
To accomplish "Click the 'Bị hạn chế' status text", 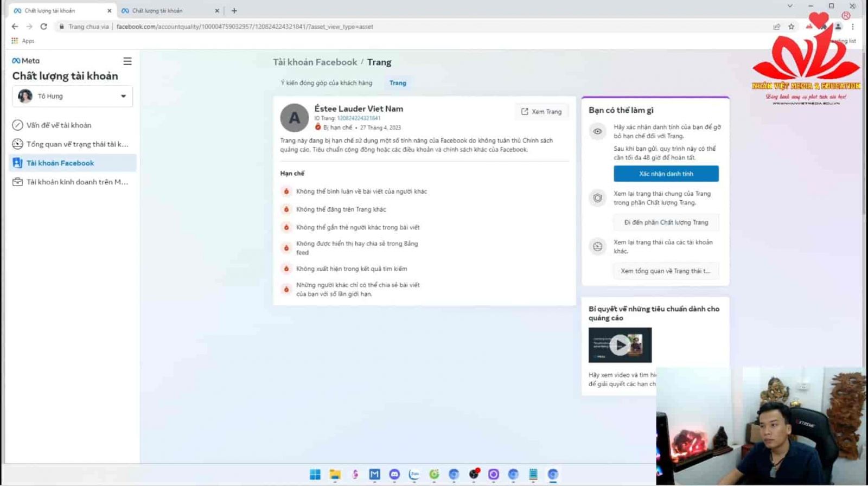I will click(x=337, y=128).
